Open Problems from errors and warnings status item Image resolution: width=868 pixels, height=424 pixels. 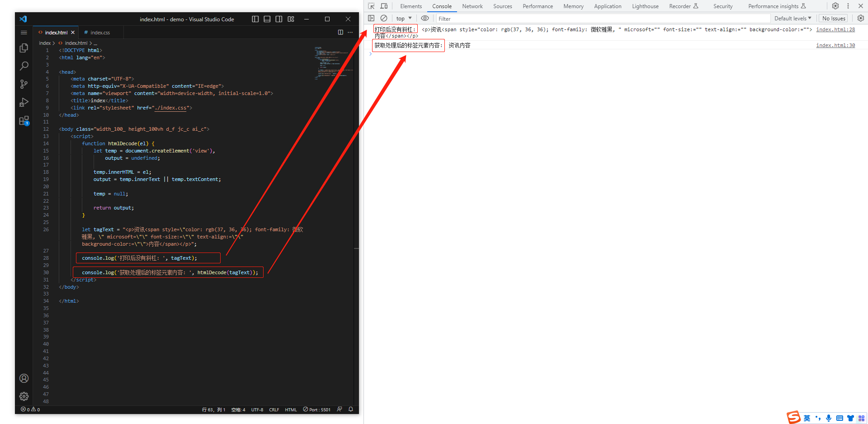point(30,410)
